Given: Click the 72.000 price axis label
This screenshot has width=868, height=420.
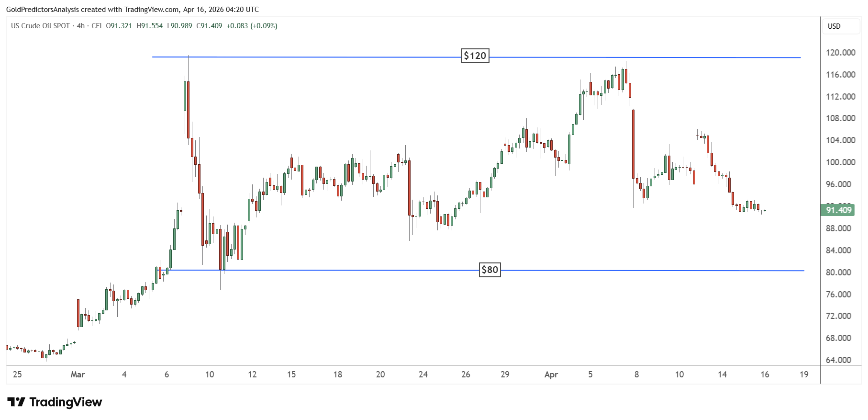Looking at the screenshot, I should [x=838, y=316].
